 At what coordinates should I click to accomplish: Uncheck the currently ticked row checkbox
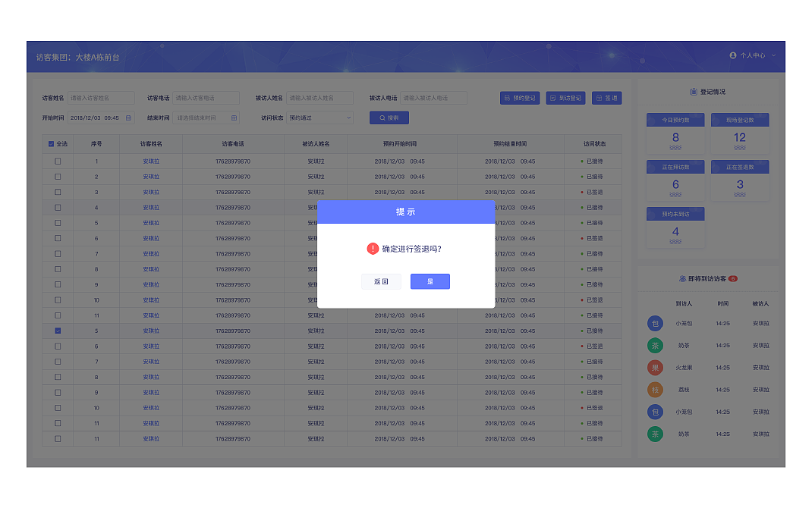[58, 331]
